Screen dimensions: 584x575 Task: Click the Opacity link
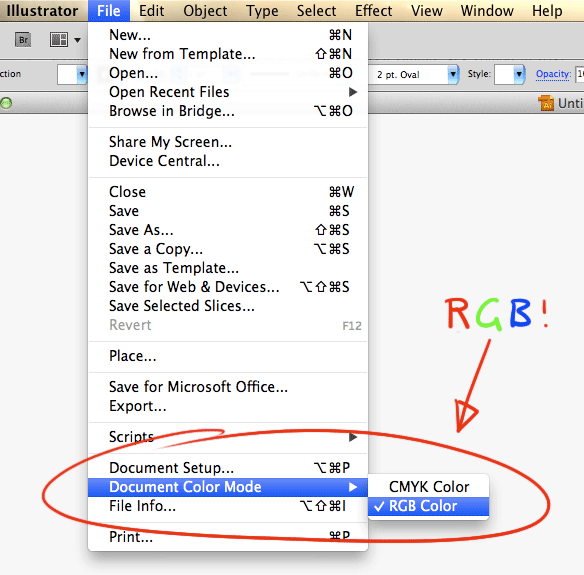click(553, 74)
